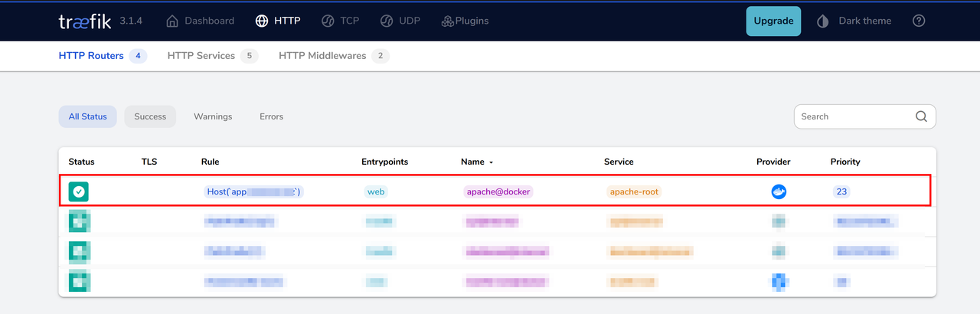Image resolution: width=980 pixels, height=314 pixels.
Task: Open the Plugins page
Action: click(465, 21)
